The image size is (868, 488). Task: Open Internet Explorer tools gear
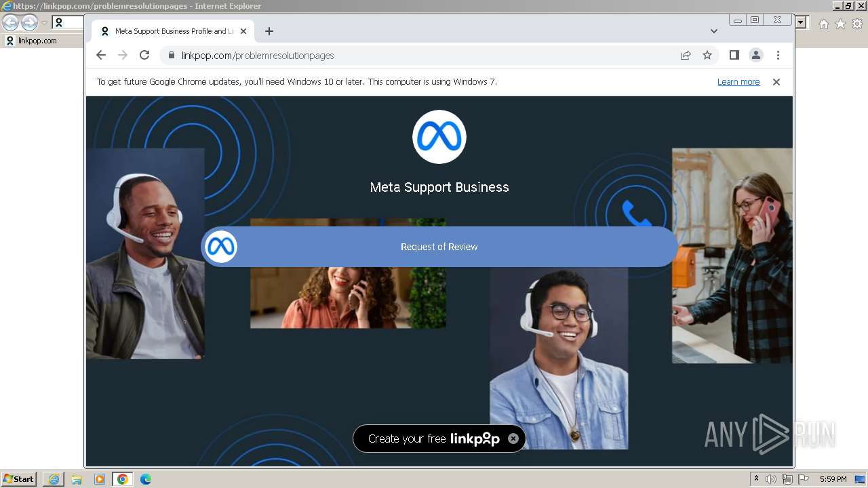click(x=857, y=24)
